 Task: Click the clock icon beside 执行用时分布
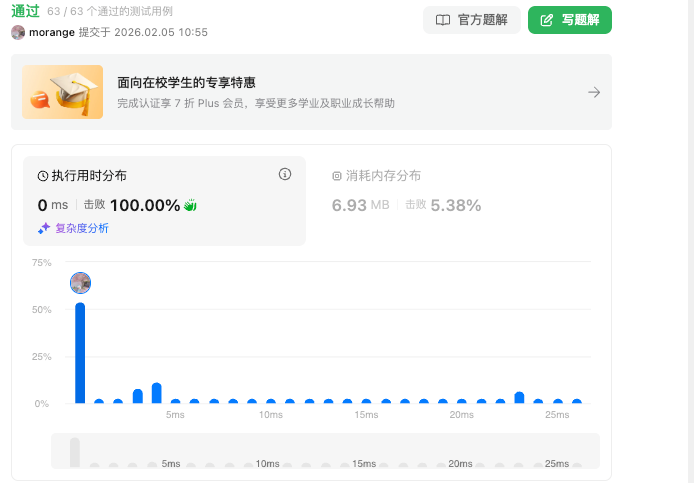pos(43,176)
